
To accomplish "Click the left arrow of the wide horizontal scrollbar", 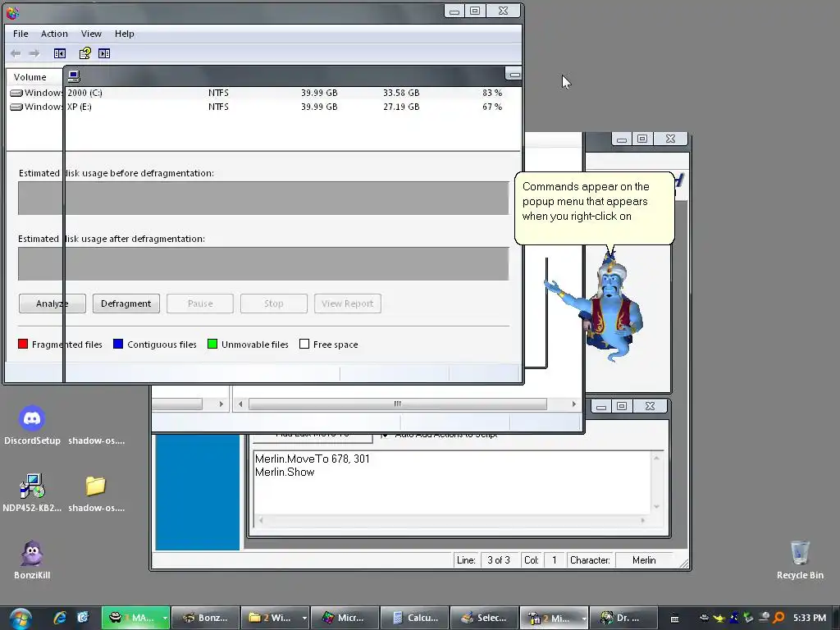I will pyautogui.click(x=240, y=404).
